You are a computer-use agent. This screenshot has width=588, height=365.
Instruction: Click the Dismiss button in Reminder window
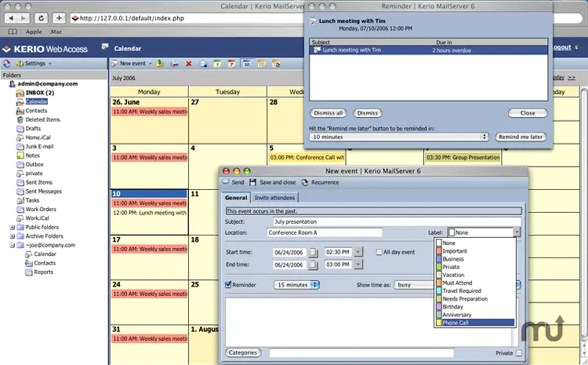(x=368, y=113)
